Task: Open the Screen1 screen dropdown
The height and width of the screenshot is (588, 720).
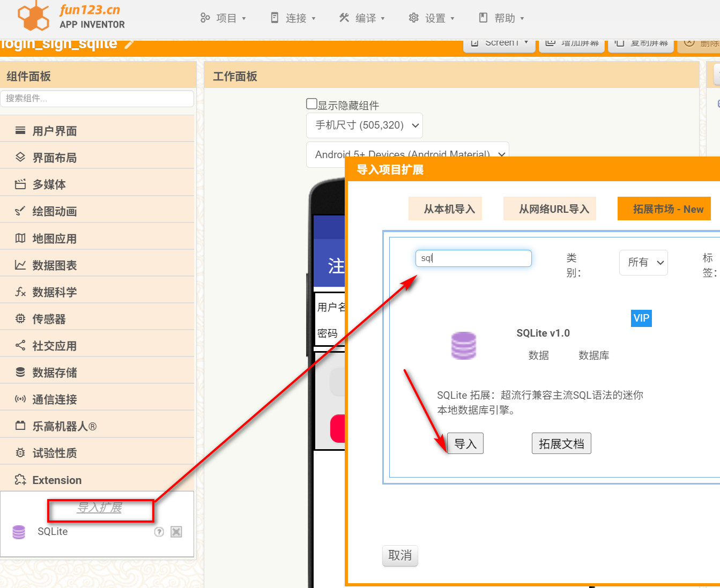Action: [500, 43]
